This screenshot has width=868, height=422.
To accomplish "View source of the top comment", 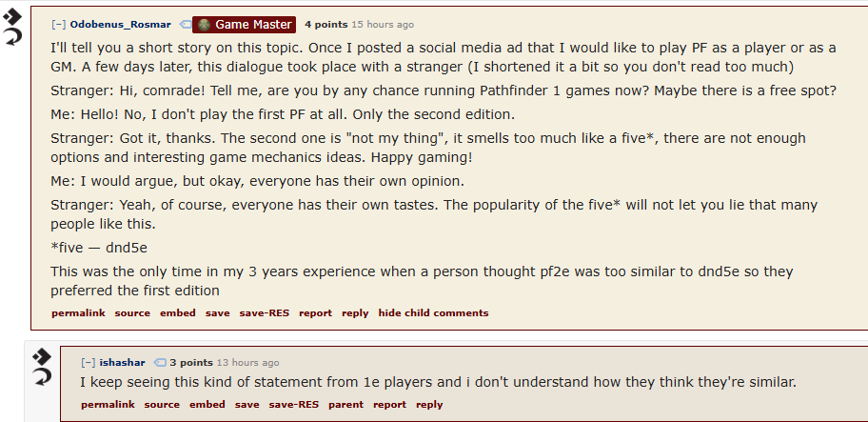I will [132, 312].
